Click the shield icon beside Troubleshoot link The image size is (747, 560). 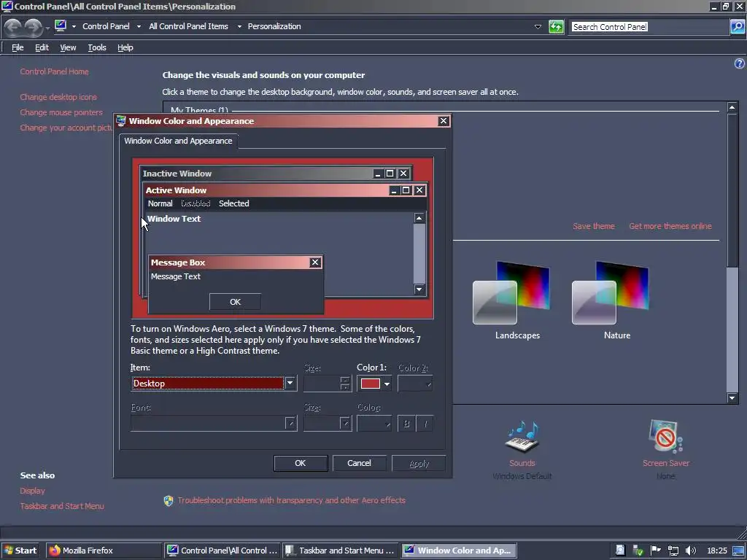pyautogui.click(x=169, y=500)
